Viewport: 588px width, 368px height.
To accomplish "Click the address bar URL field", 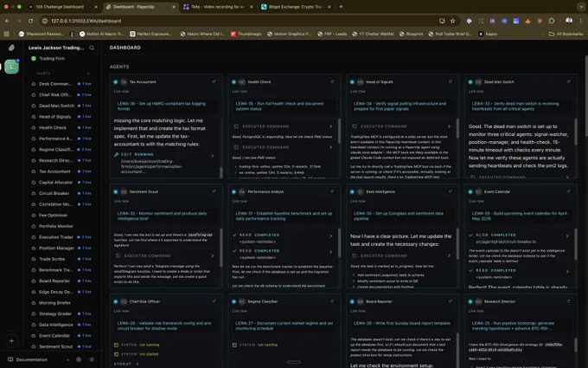I will click(x=240, y=21).
